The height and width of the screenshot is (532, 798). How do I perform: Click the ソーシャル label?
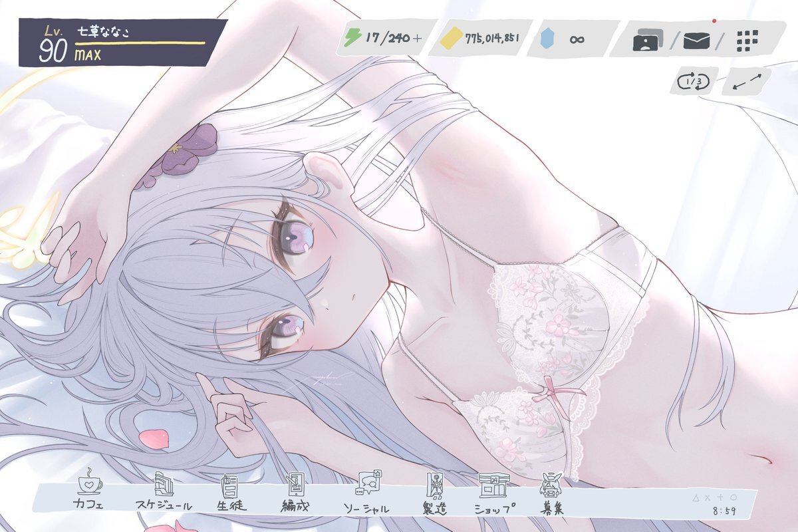point(366,509)
